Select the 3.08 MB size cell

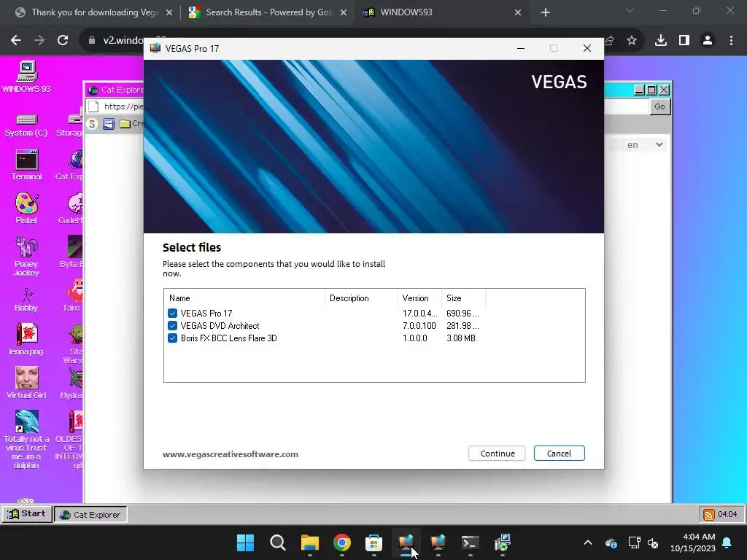[461, 338]
